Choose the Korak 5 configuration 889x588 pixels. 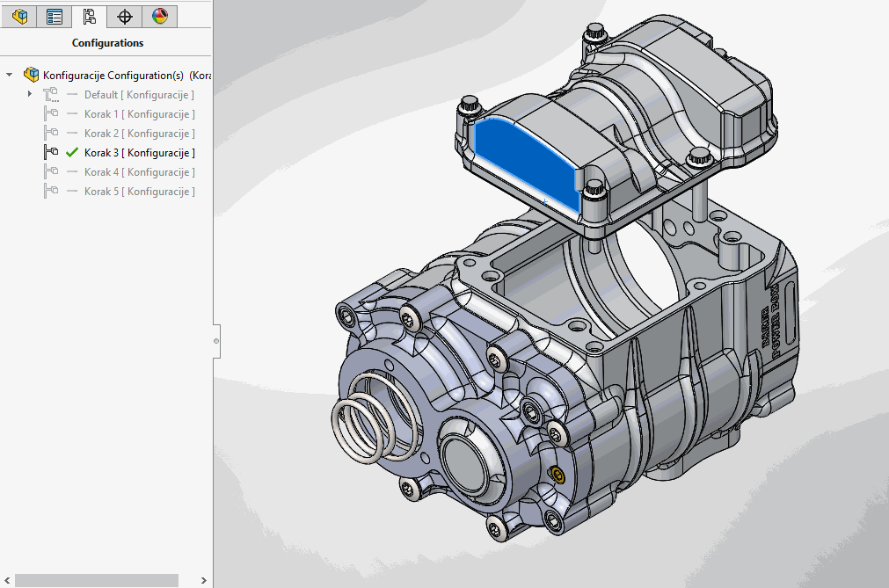(x=139, y=192)
